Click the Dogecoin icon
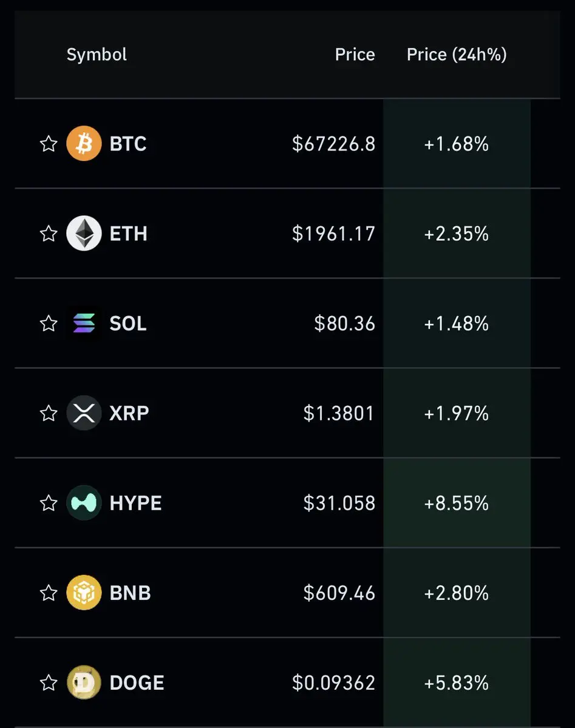 pyautogui.click(x=84, y=682)
